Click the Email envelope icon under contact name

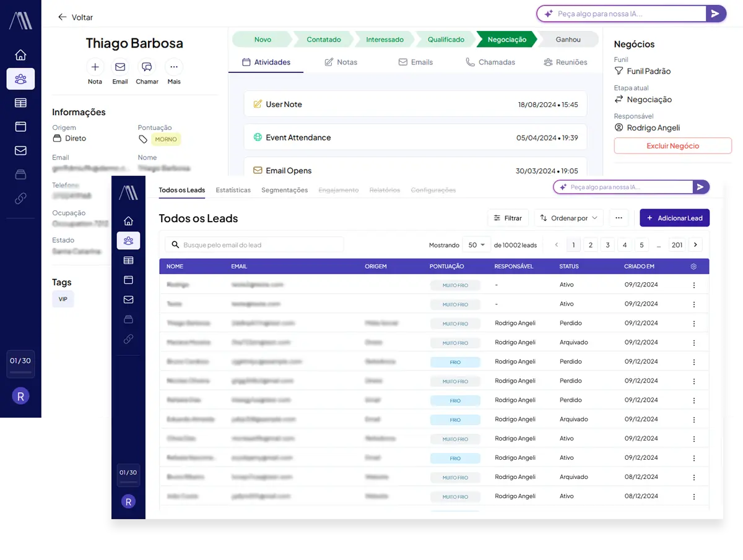[x=120, y=67]
